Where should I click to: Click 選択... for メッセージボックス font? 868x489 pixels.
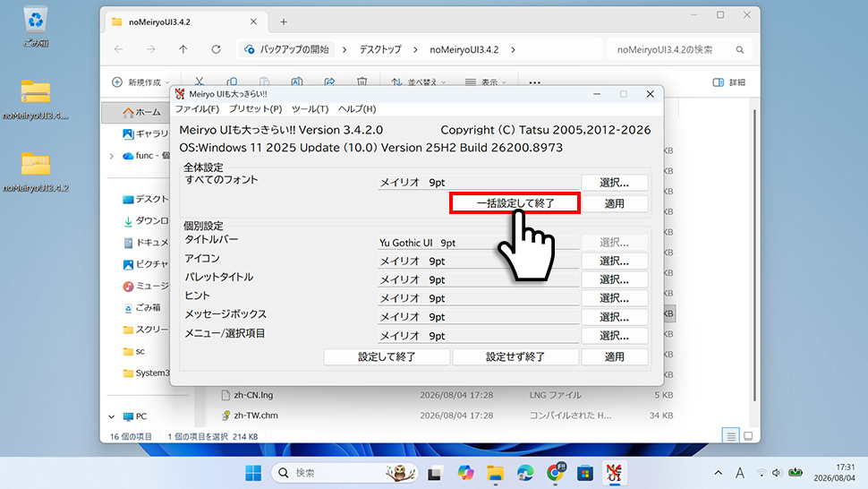click(615, 317)
